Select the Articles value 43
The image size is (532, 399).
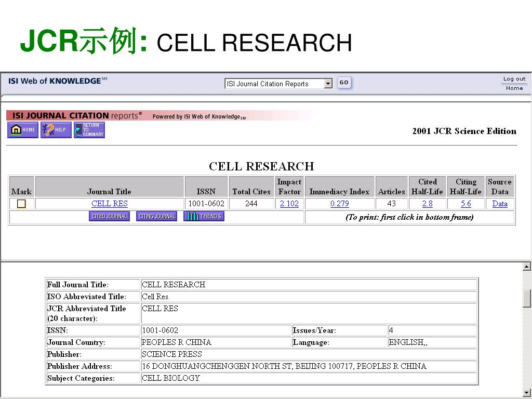392,204
